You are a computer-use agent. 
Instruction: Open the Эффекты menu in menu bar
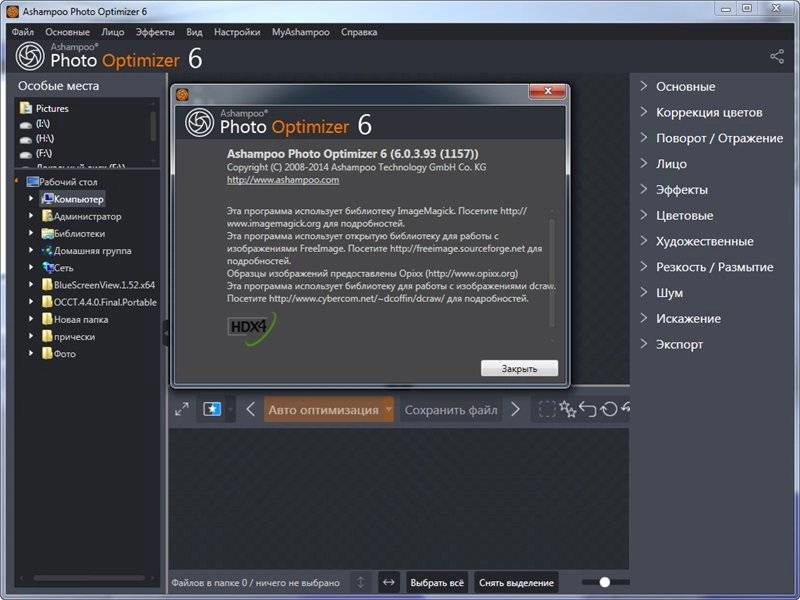click(155, 32)
